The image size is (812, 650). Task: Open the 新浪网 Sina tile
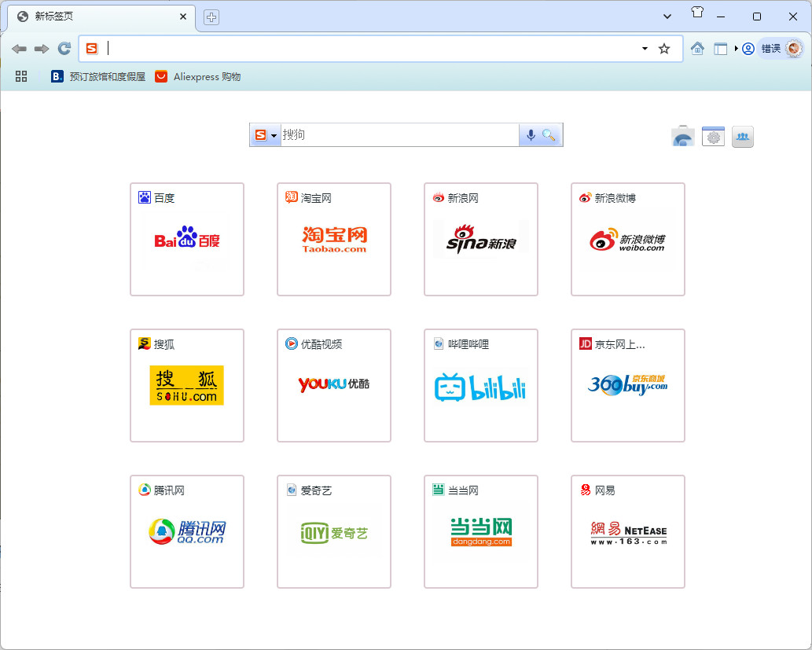481,239
